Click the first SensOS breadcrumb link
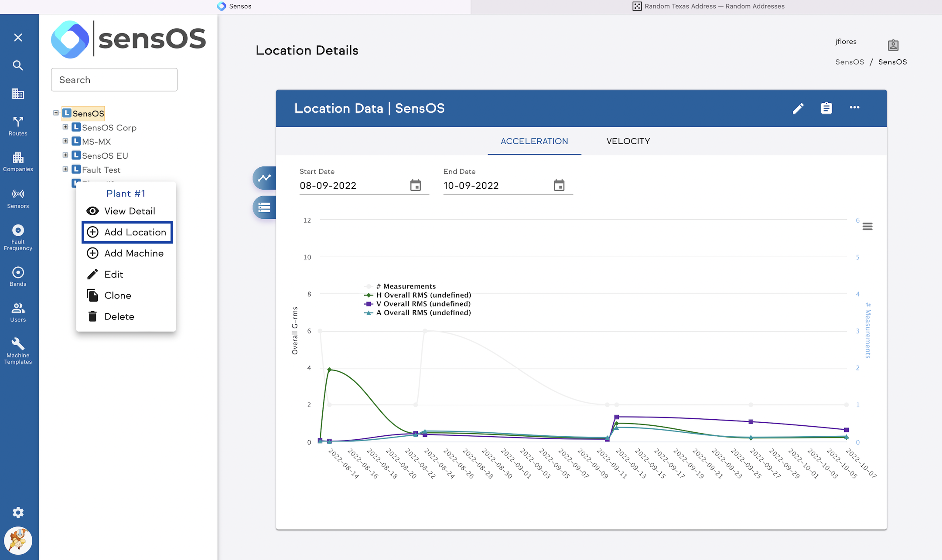 pos(850,62)
